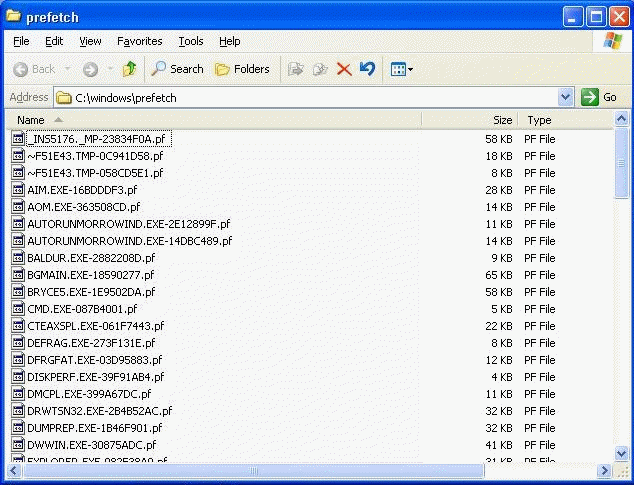Open the Views toolbar button

[x=402, y=69]
